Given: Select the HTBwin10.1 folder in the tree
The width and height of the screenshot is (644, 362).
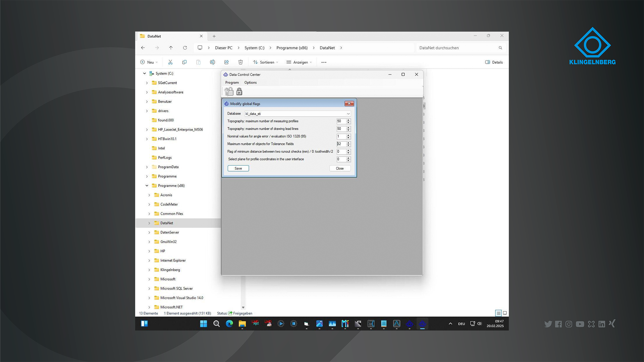Looking at the screenshot, I should click(167, 139).
